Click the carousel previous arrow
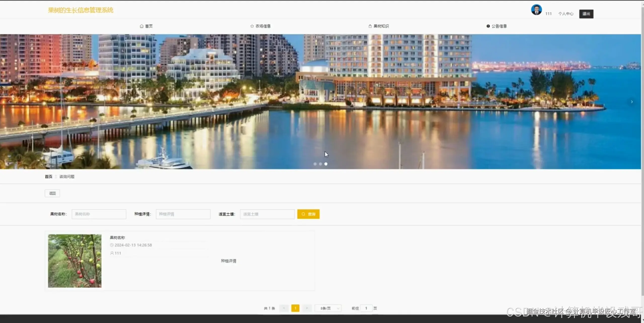644x323 pixels. pyautogui.click(x=9, y=102)
